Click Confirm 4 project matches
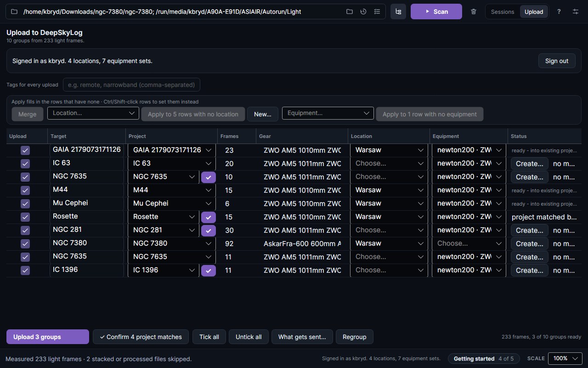The image size is (588, 368). click(141, 337)
